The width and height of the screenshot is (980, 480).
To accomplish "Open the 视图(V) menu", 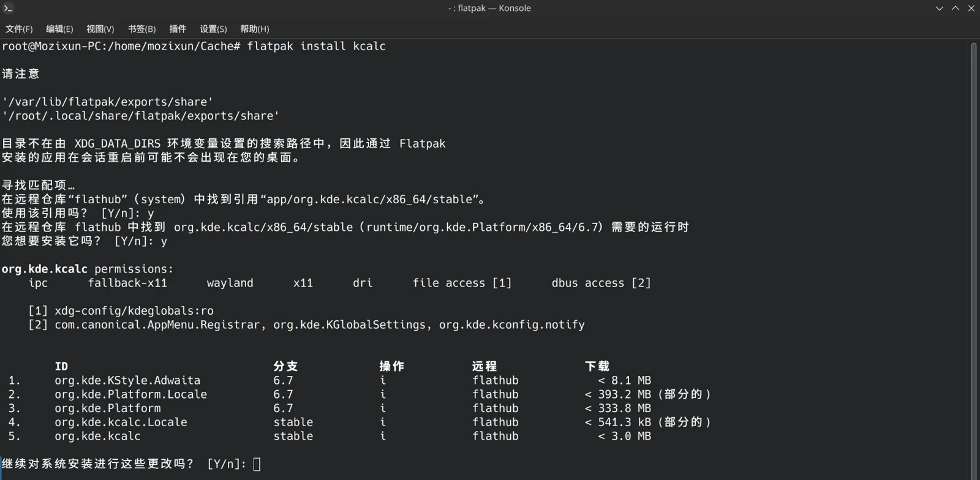I will [100, 29].
